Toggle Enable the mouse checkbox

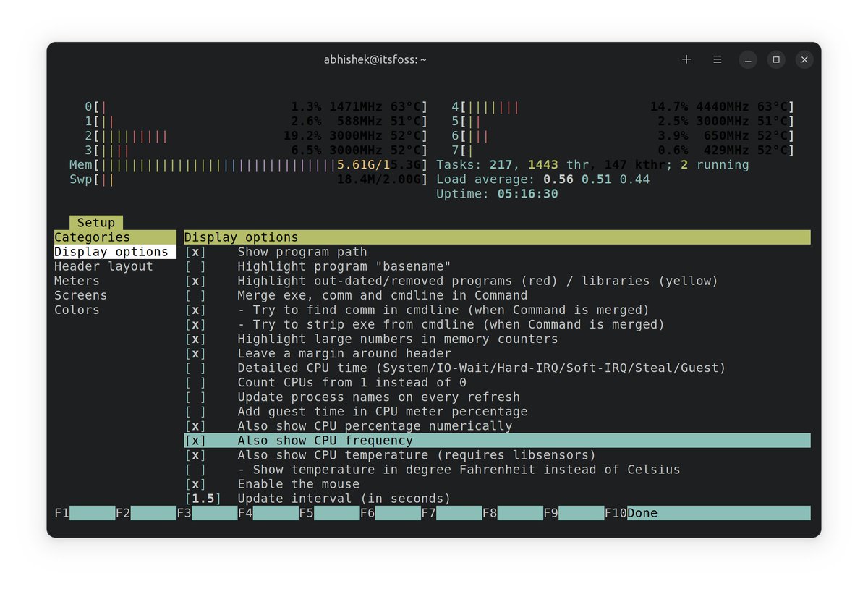(195, 483)
